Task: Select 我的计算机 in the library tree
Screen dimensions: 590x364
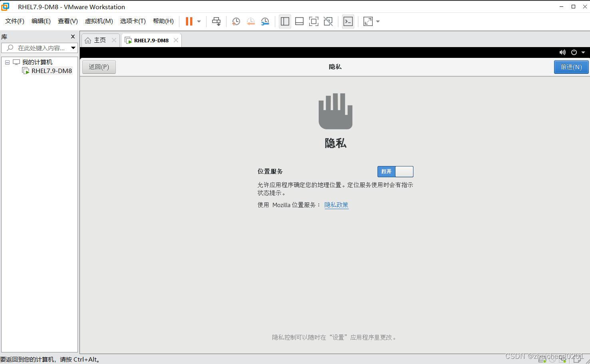Action: tap(37, 62)
